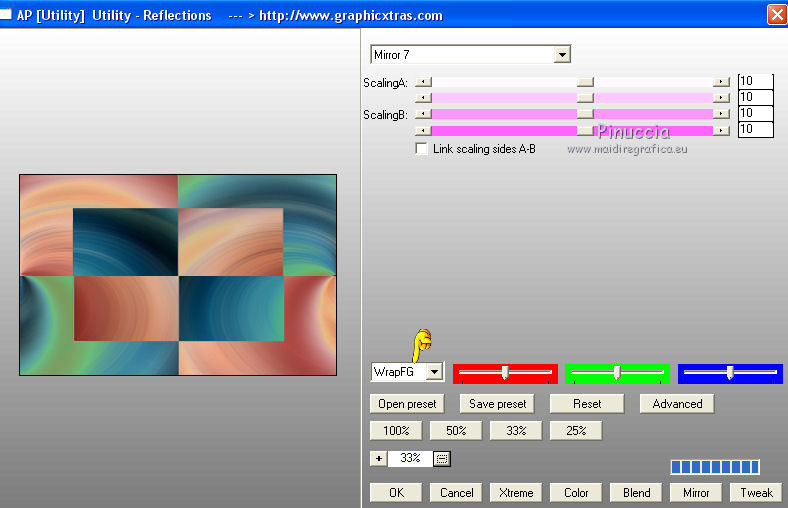
Task: Select the 33% zoom button
Action: [x=516, y=431]
